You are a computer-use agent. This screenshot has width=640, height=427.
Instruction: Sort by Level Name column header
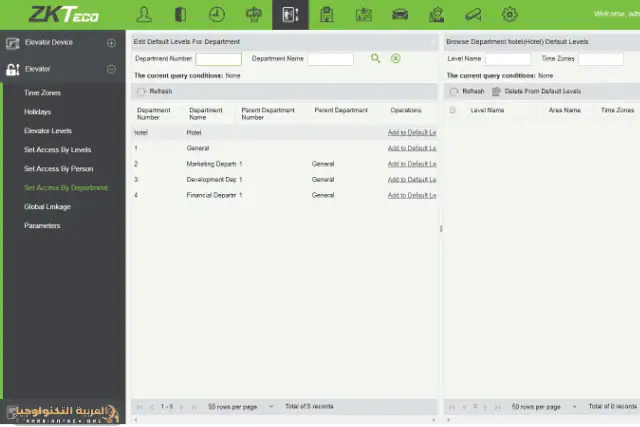pyautogui.click(x=487, y=110)
